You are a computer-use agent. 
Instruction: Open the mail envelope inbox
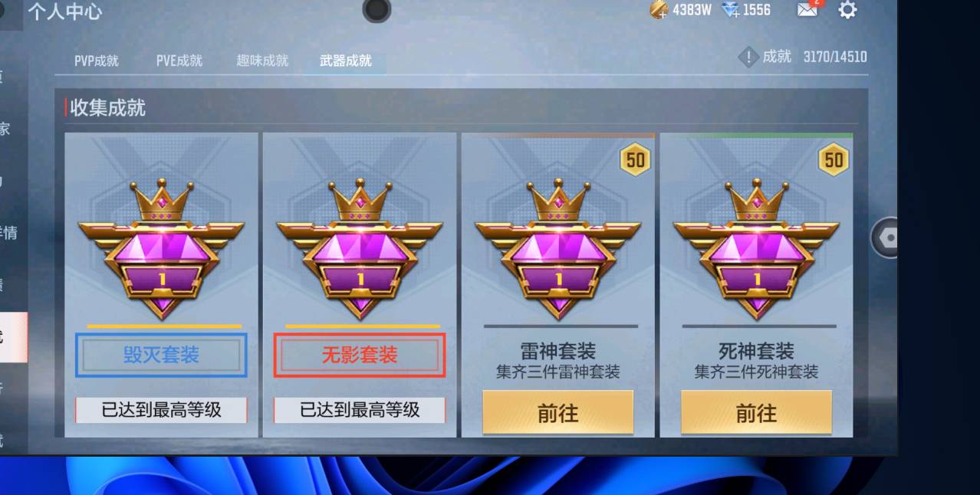point(807,10)
